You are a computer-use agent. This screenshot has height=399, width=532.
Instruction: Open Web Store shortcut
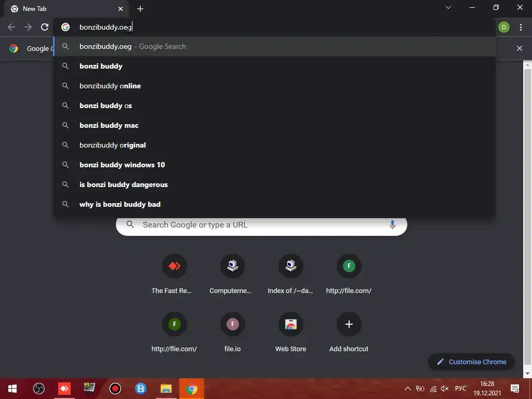291,332
